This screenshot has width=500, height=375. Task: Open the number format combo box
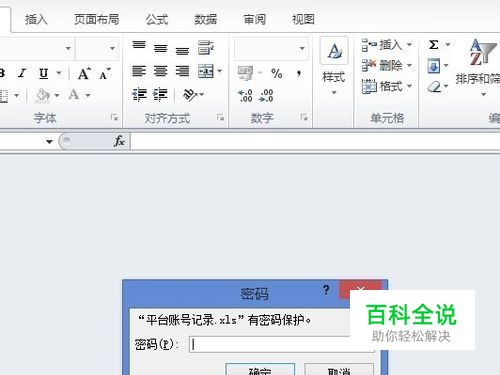(x=271, y=49)
